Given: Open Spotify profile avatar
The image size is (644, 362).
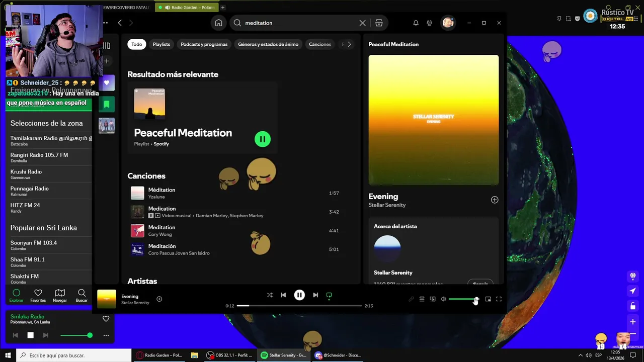Looking at the screenshot, I should pyautogui.click(x=448, y=23).
